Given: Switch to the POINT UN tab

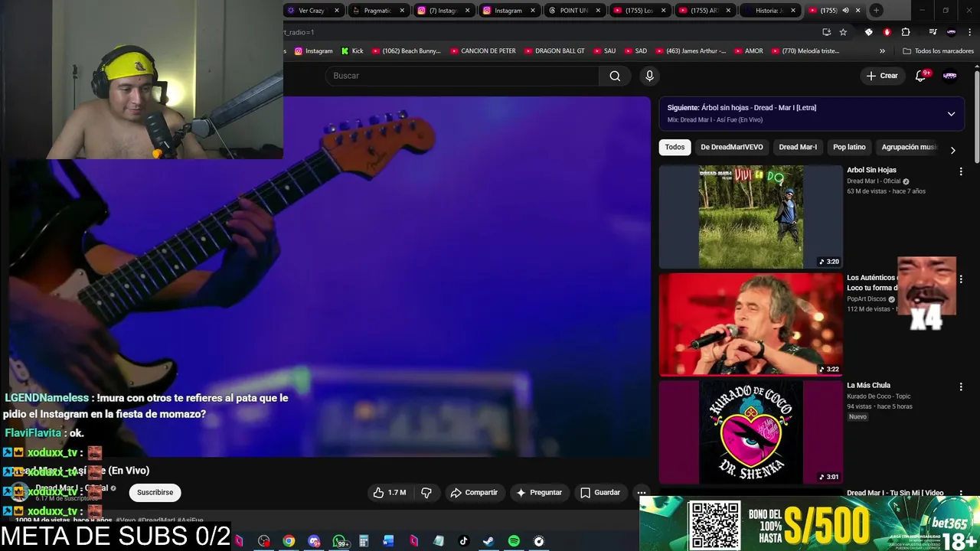Looking at the screenshot, I should (x=573, y=11).
